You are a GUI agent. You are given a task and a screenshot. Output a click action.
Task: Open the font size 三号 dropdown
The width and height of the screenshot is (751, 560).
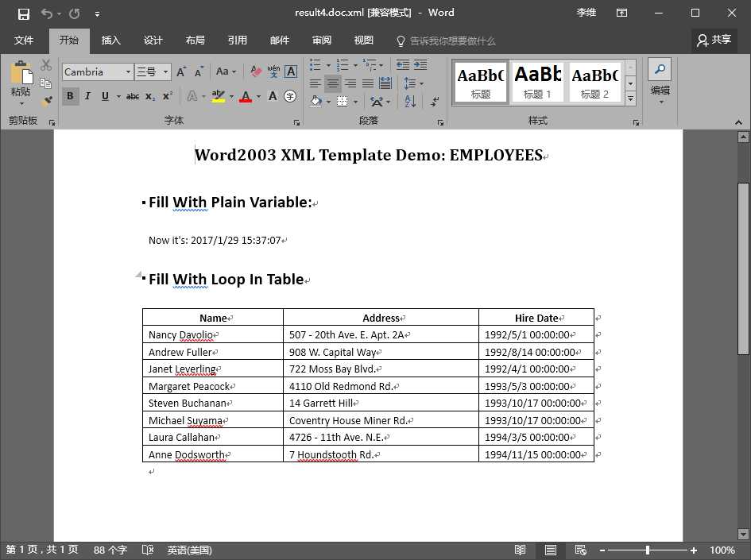[x=165, y=71]
